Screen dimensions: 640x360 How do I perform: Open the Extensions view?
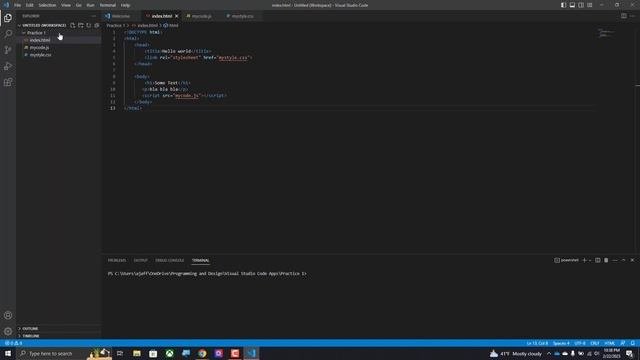(x=8, y=82)
